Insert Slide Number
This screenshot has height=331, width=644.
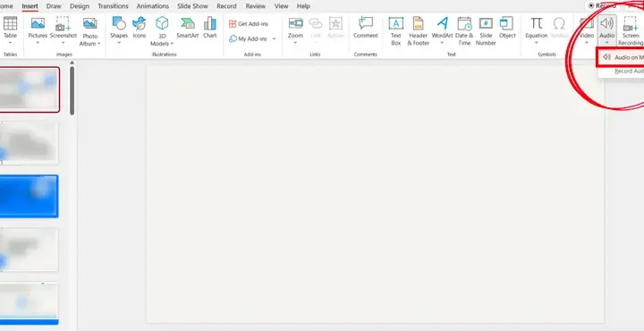[486, 31]
